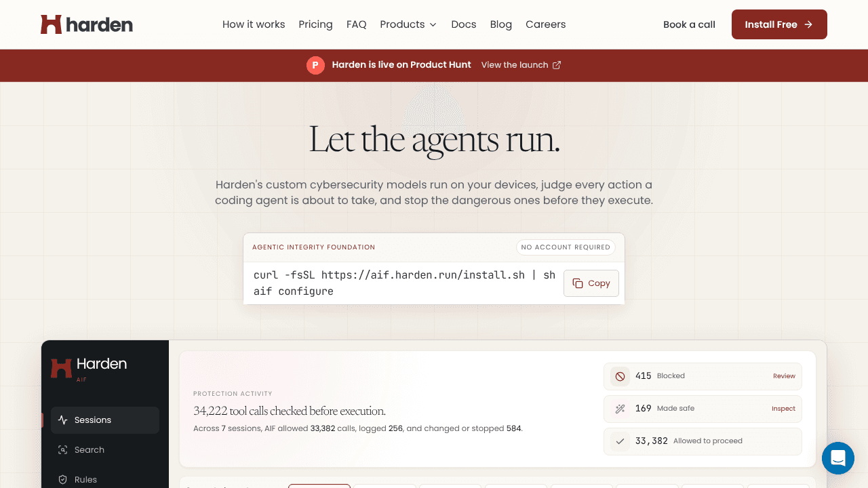Open Docs in navigation

[x=464, y=24]
